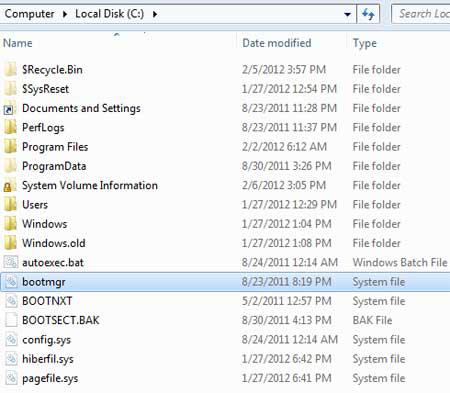This screenshot has height=393, width=450.
Task: Select the ProgramData name text
Action: coord(54,166)
